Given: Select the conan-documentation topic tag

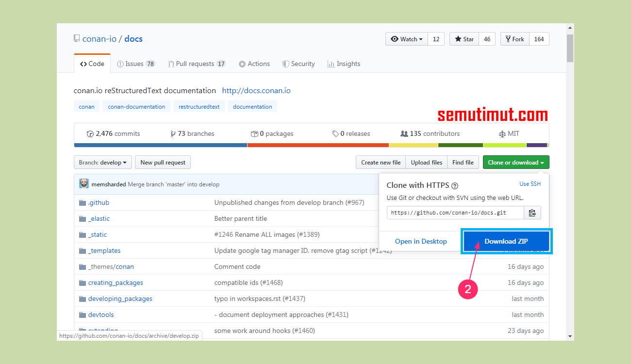Looking at the screenshot, I should (136, 107).
